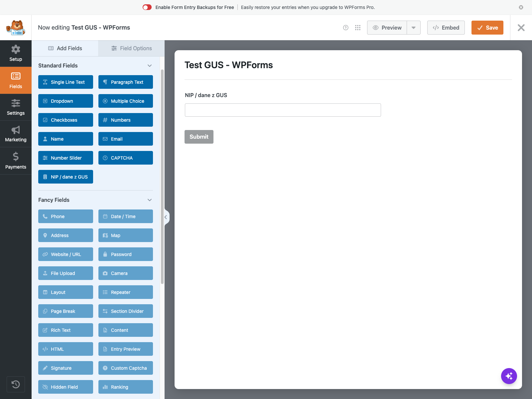532x399 pixels.
Task: Add a Checkboxes field
Action: coord(66,120)
